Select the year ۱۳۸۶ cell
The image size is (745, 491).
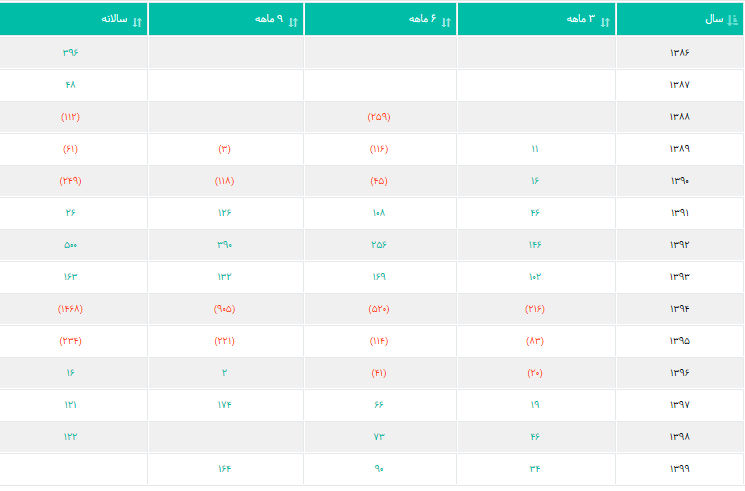[680, 52]
